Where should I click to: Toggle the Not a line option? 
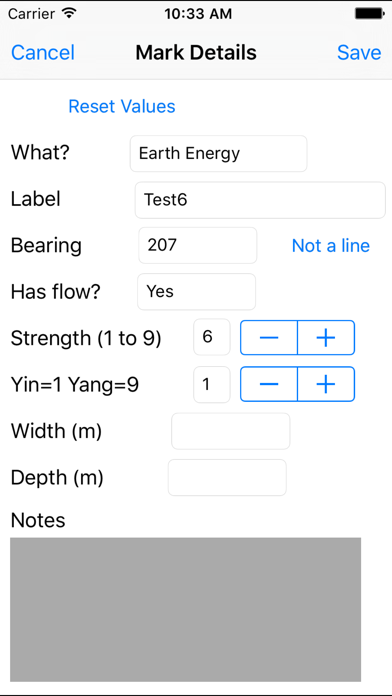click(x=331, y=245)
